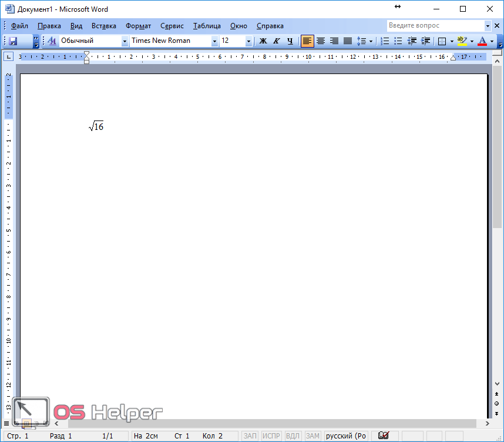Create a bulleted list
The width and height of the screenshot is (504, 442).
[x=398, y=41]
